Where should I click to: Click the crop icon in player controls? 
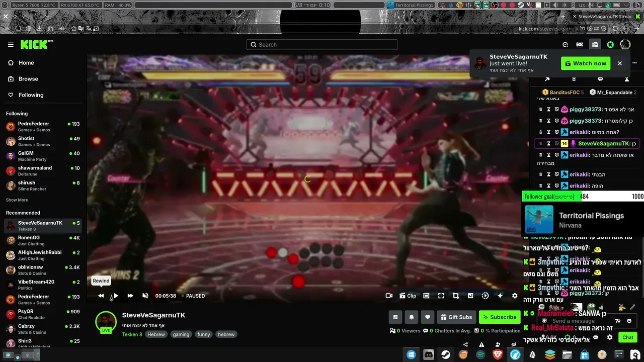pyautogui.click(x=456, y=296)
